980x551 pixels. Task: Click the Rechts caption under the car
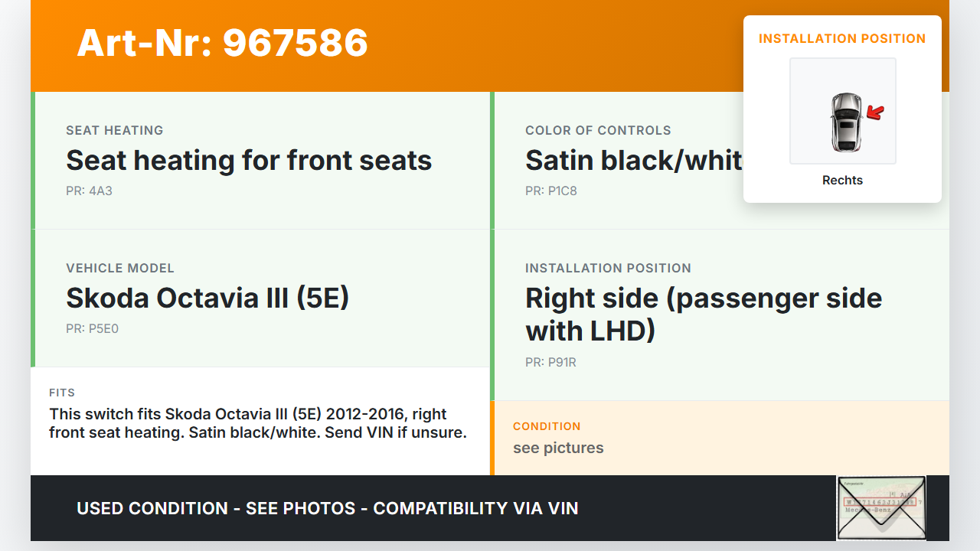pos(842,181)
